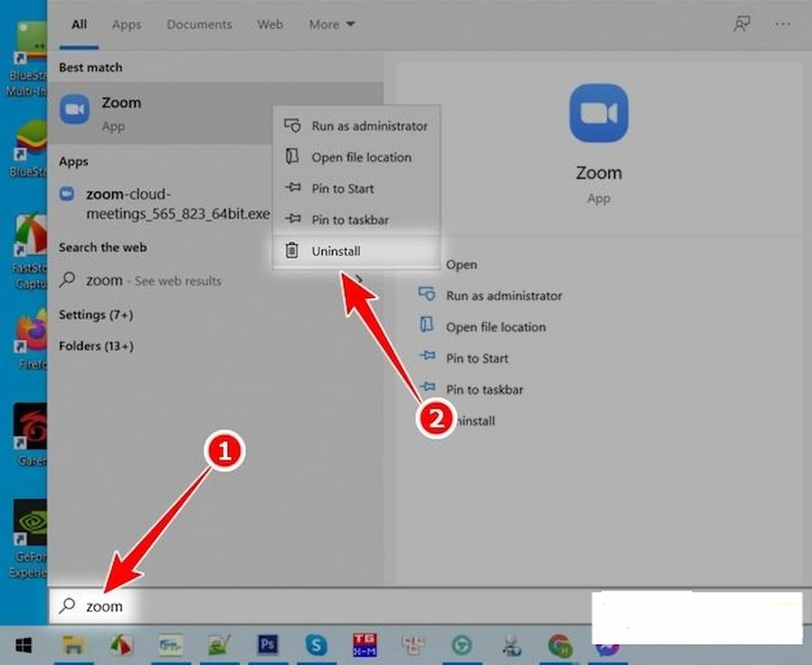The height and width of the screenshot is (665, 812).
Task: Expand Folders (13+) results
Action: [x=96, y=346]
